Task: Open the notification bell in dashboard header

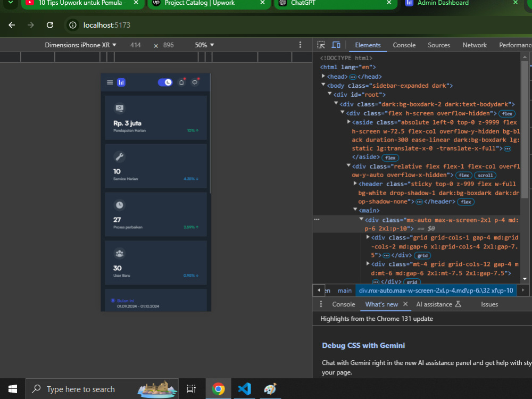Action: pos(181,82)
